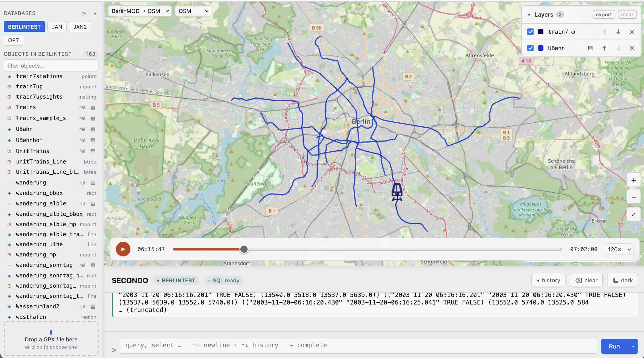Move train7 layer down
The height and width of the screenshot is (358, 644).
[618, 32]
